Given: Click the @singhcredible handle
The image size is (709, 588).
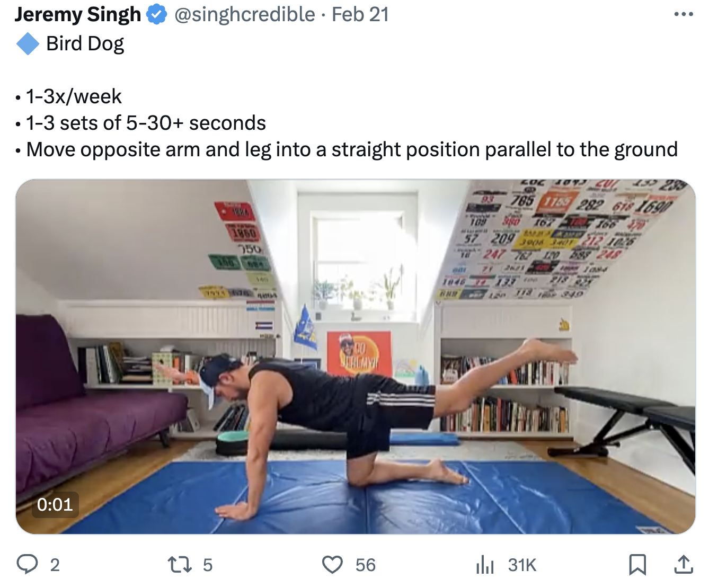Looking at the screenshot, I should point(244,14).
